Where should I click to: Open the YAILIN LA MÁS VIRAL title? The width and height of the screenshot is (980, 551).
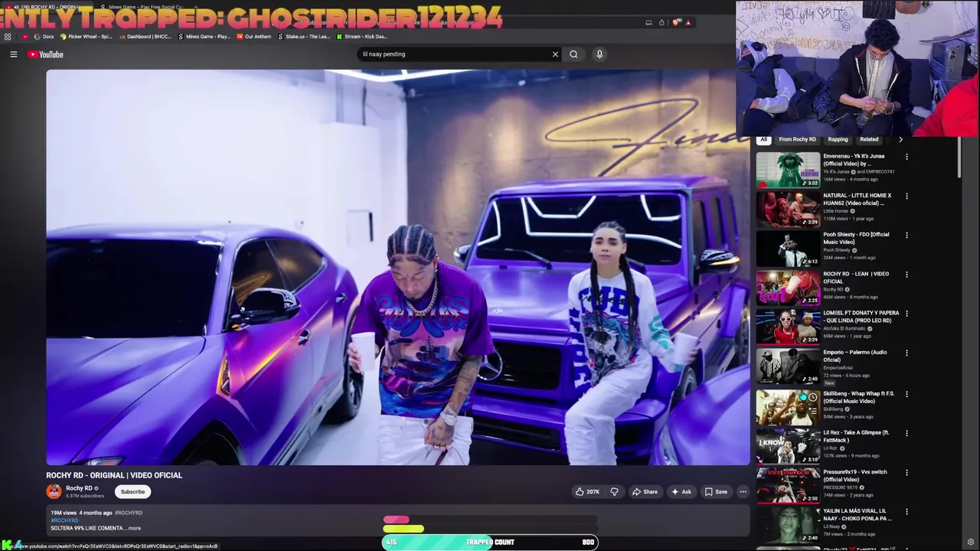[857, 515]
